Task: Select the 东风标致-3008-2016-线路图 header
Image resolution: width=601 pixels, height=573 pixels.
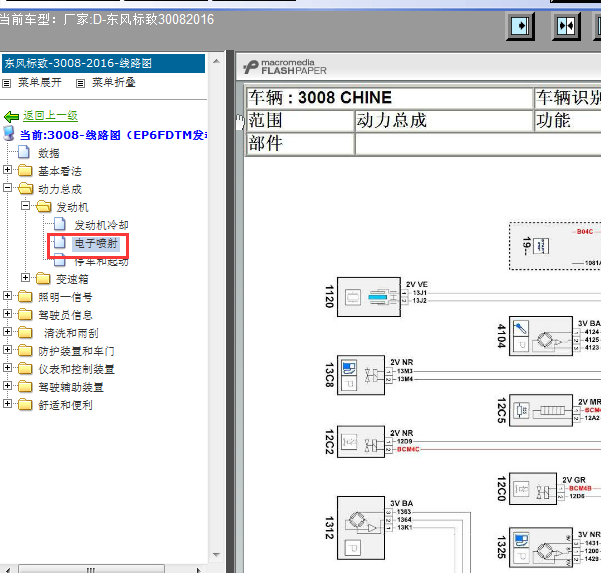Action: [x=103, y=63]
